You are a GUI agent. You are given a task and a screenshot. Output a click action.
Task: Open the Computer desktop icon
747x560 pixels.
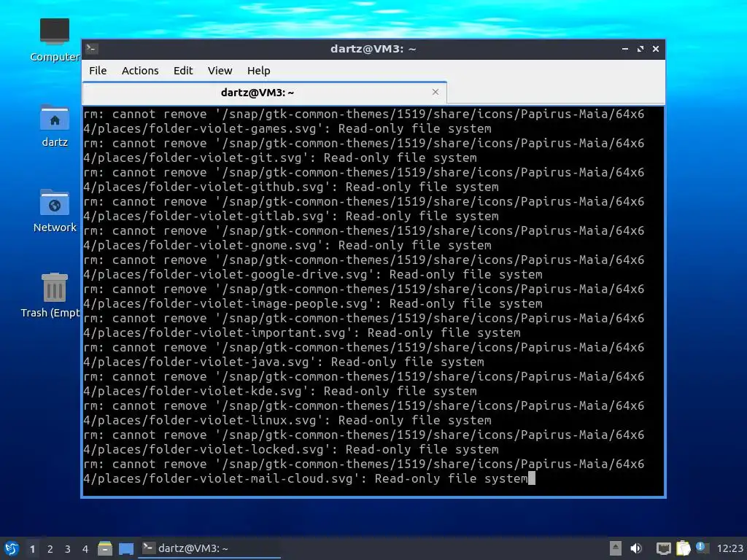click(54, 40)
